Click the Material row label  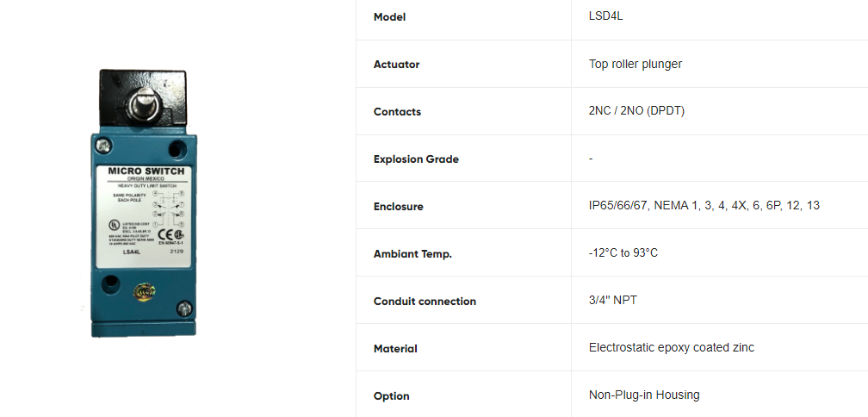coord(395,349)
